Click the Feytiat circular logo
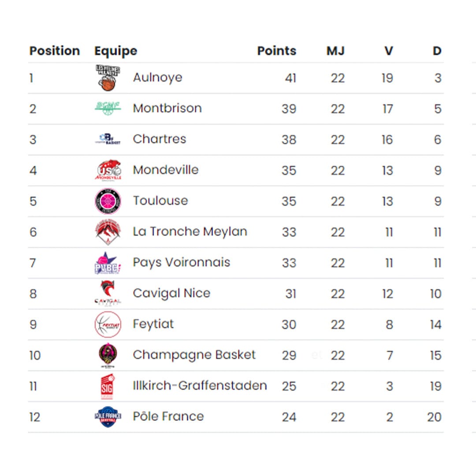Viewport: 476px width, 476px height. coord(108,324)
